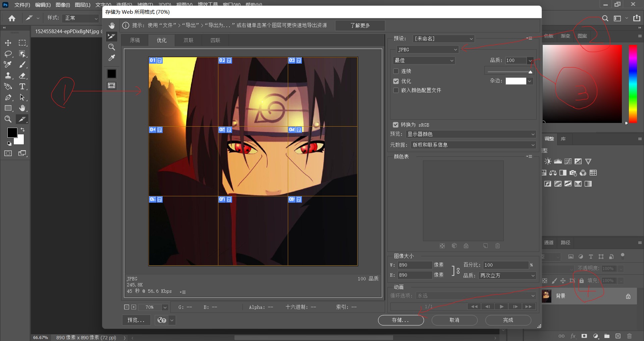
Task: Select the Move tool in Photoshop toolbar
Action: coord(8,43)
